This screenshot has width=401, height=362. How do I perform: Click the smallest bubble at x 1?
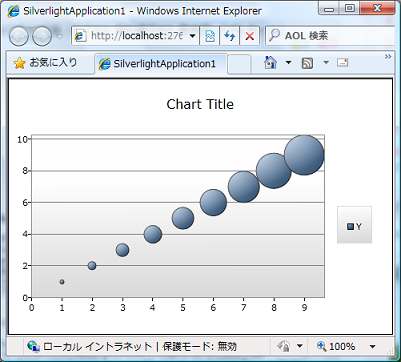(62, 282)
